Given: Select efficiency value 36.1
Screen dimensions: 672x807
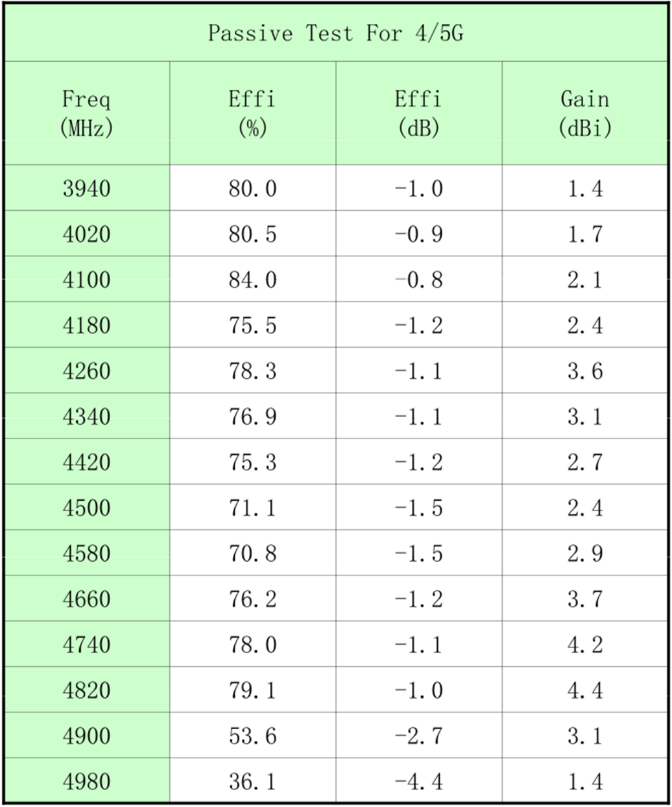Looking at the screenshot, I should pyautogui.click(x=252, y=782).
